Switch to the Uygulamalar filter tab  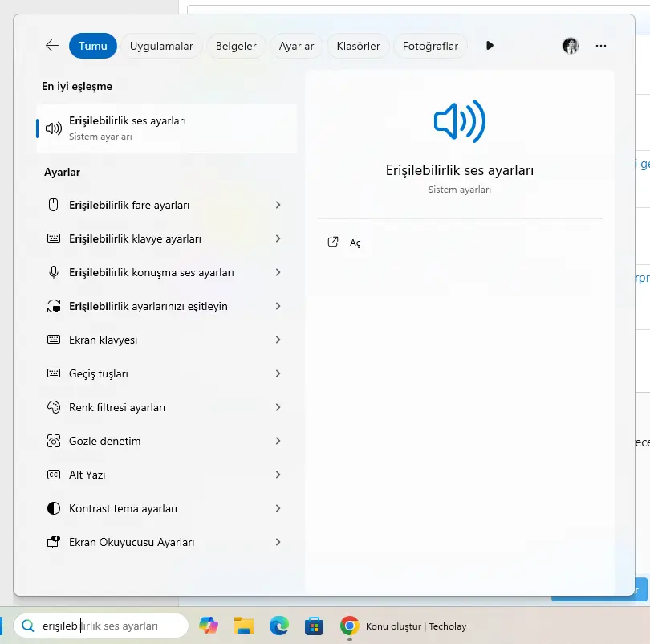pos(161,46)
